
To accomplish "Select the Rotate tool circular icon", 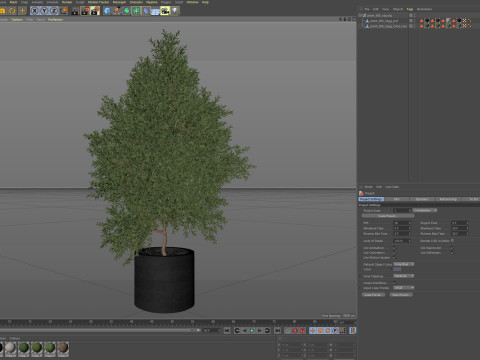I will coord(12,11).
